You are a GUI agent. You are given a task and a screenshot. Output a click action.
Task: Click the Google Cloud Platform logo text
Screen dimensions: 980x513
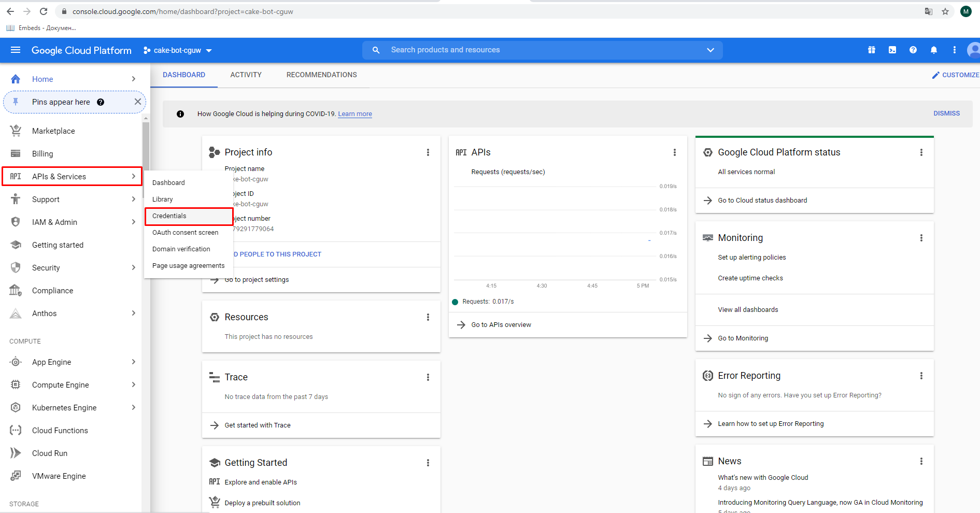click(81, 50)
